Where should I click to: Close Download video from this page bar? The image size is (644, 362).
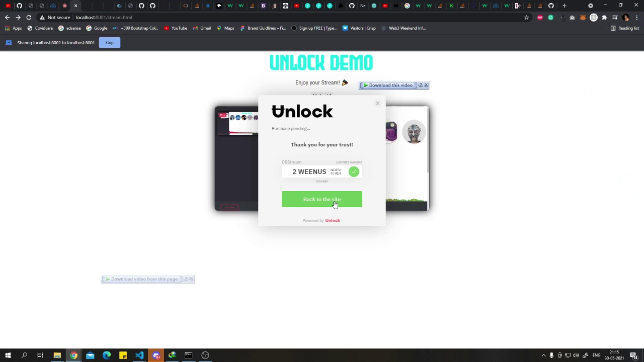[x=191, y=279]
